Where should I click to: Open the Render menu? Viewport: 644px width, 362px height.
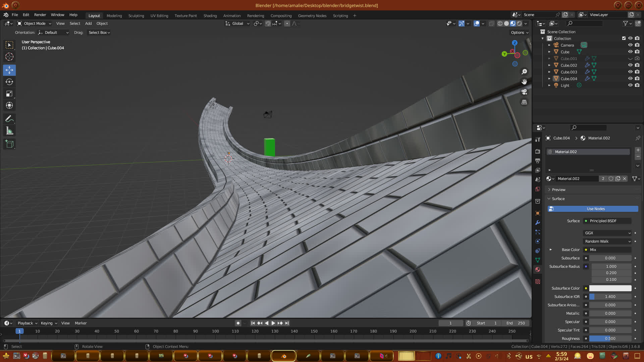click(40, 15)
